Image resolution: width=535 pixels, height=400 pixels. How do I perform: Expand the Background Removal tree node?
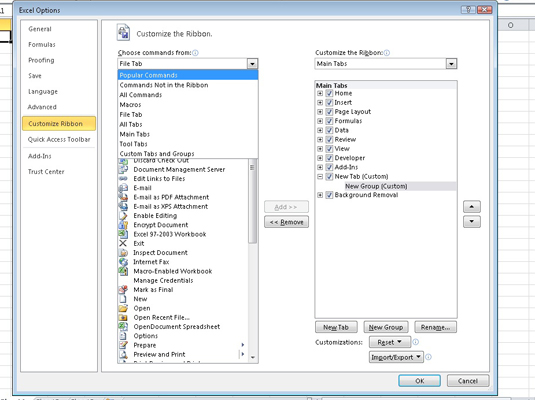(x=320, y=195)
